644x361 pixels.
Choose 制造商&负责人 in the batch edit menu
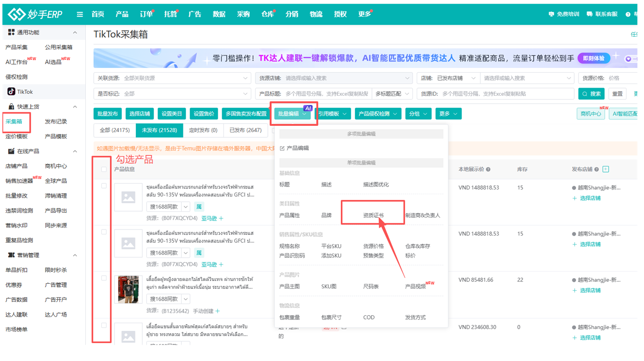point(423,215)
